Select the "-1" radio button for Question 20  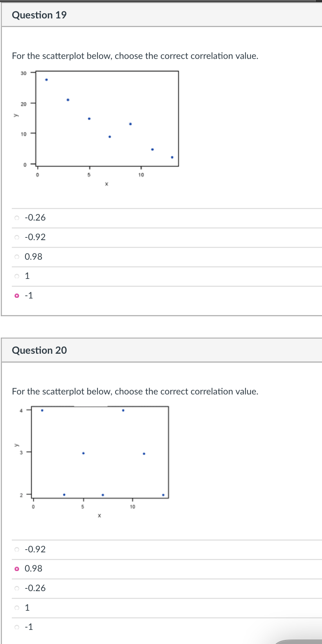[17, 627]
